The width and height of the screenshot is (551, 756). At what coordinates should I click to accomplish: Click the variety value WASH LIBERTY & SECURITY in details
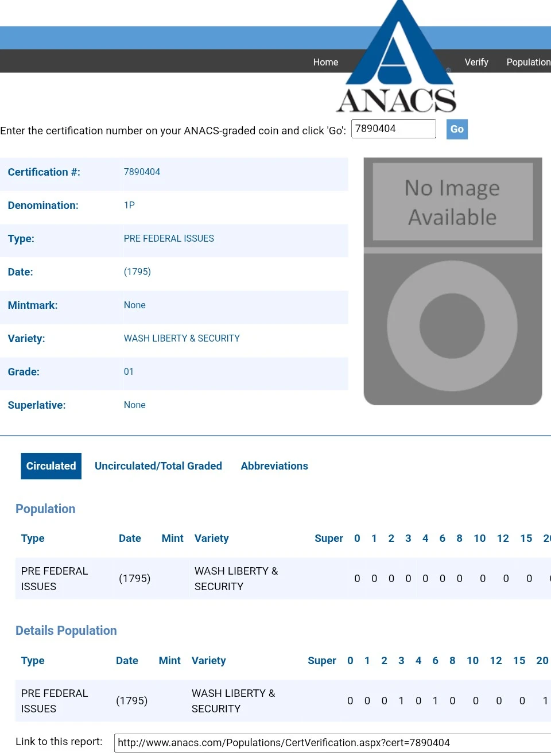pyautogui.click(x=182, y=339)
